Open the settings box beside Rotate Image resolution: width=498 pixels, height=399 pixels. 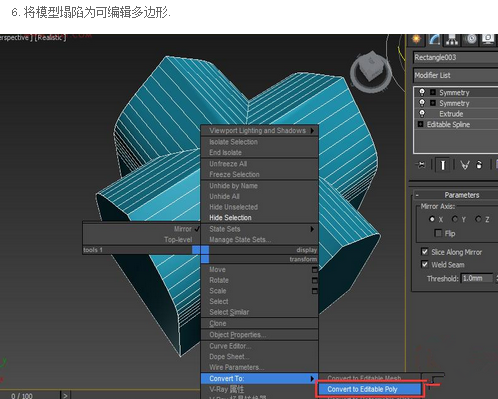click(314, 280)
